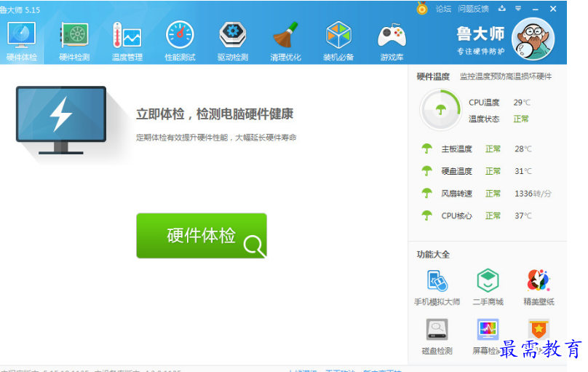Click the 风扇转速 label
Screen dimensions: 588x372
click(x=456, y=194)
